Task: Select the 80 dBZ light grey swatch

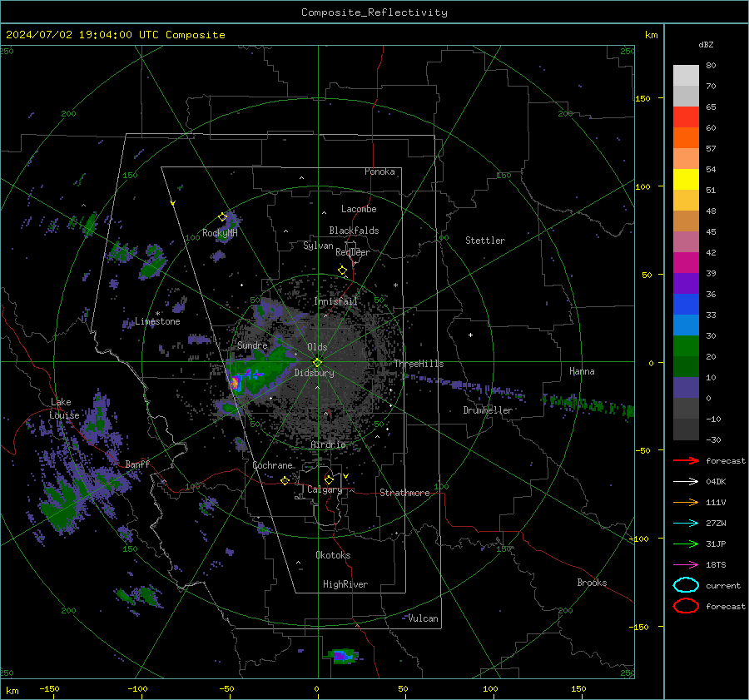Action: (686, 75)
